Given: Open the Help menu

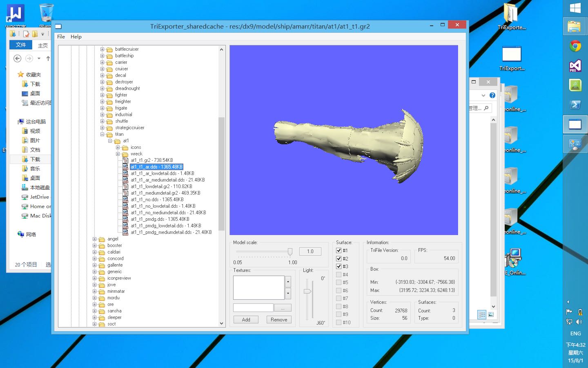Looking at the screenshot, I should (x=76, y=36).
